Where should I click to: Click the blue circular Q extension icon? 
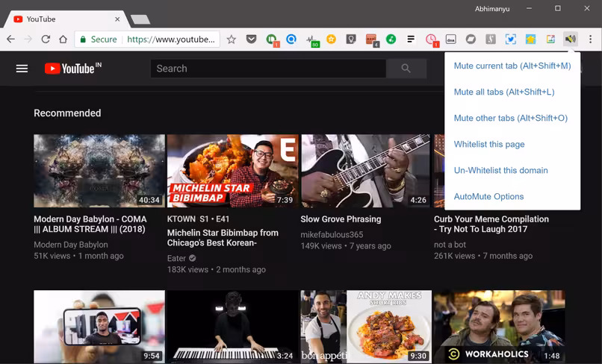click(291, 39)
